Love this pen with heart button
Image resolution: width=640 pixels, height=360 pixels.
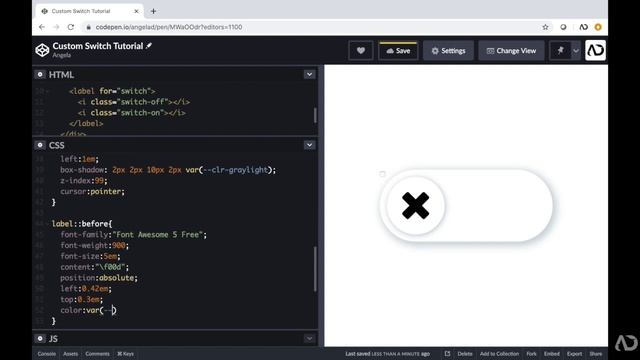tap(361, 51)
